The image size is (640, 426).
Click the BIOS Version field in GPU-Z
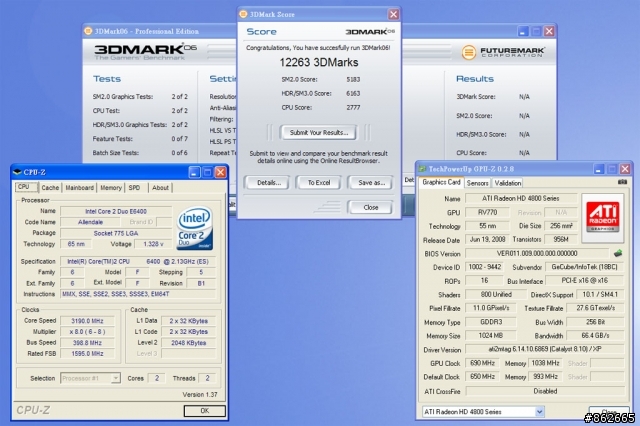pos(537,253)
